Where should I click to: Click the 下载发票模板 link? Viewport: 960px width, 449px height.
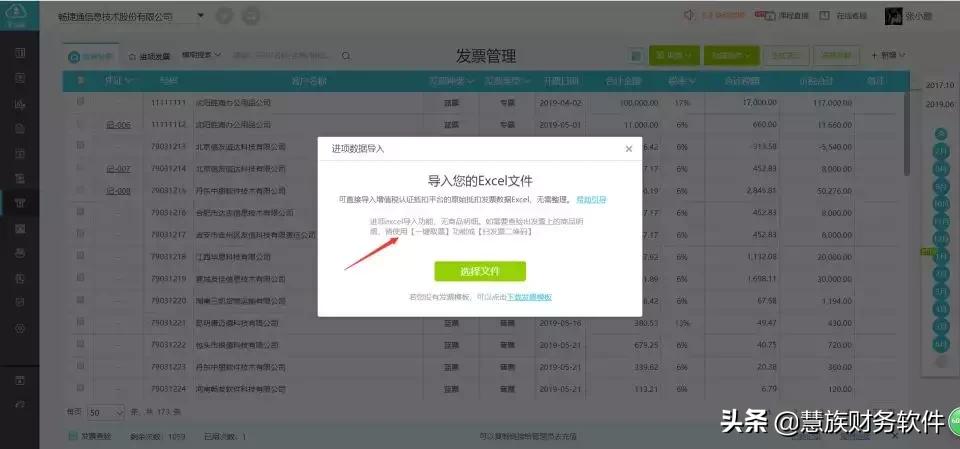(529, 297)
